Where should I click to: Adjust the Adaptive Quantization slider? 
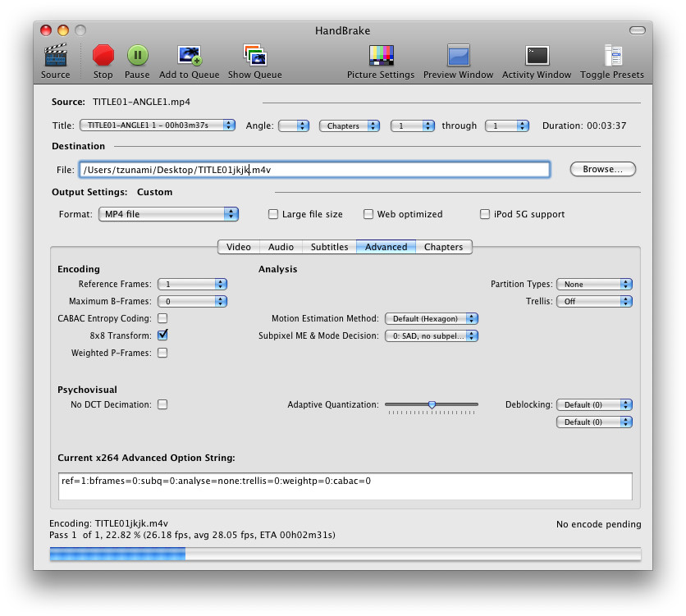click(x=432, y=405)
